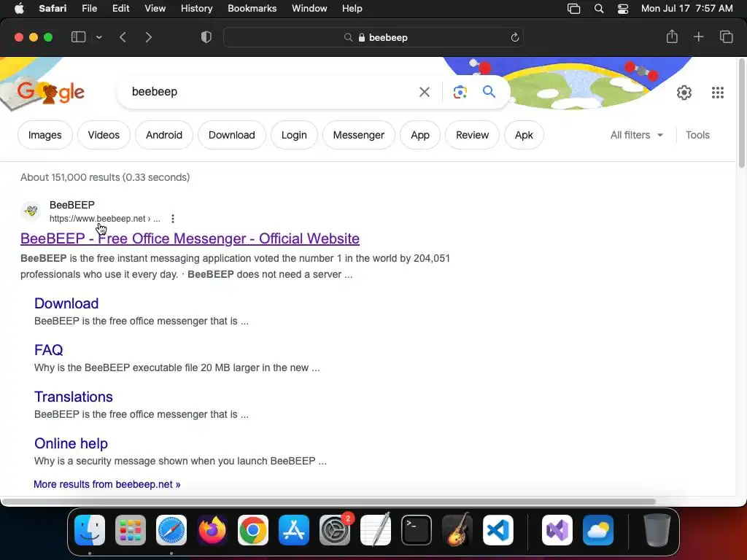The width and height of the screenshot is (747, 560).
Task: Open the Safari menu
Action: click(53, 9)
